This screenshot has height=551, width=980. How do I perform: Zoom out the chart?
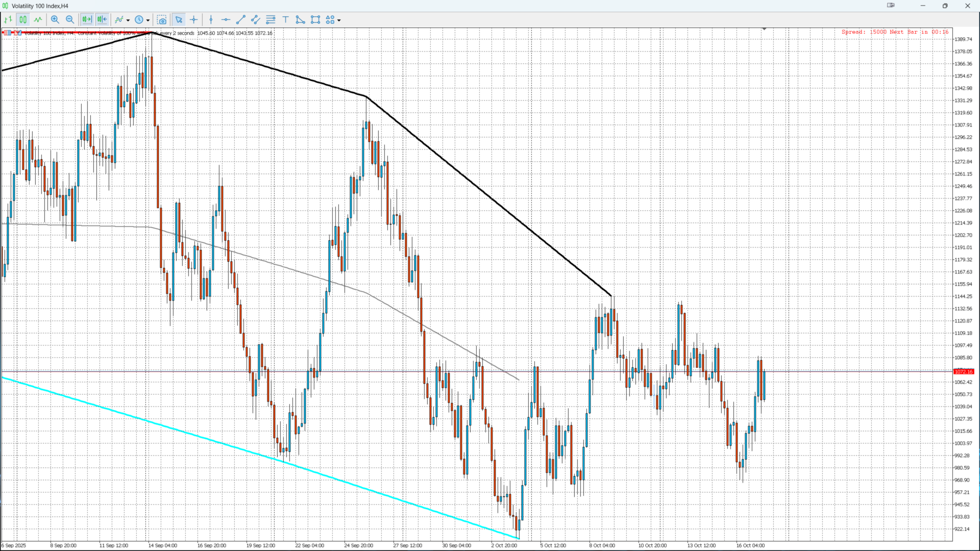[70, 20]
